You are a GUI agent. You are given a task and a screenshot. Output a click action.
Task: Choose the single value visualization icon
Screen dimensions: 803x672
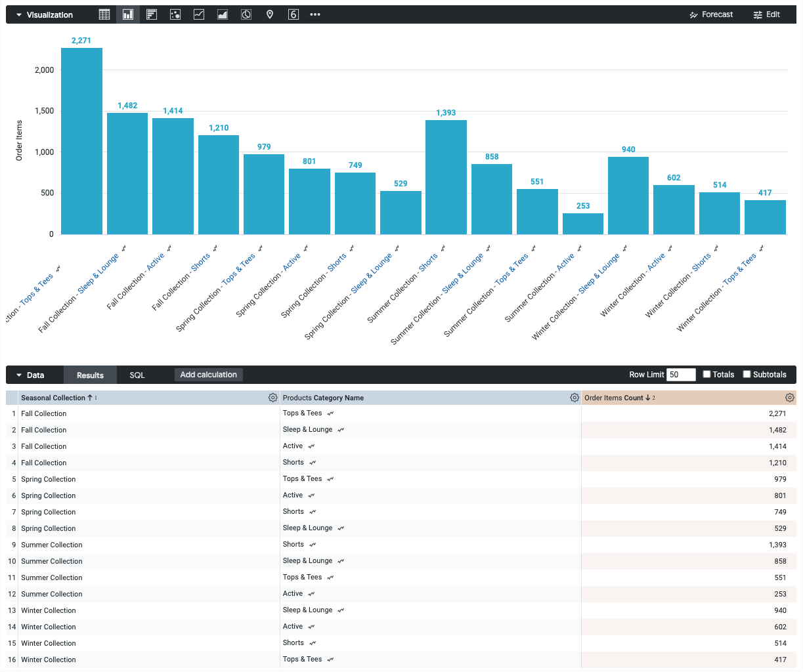pyautogui.click(x=293, y=14)
